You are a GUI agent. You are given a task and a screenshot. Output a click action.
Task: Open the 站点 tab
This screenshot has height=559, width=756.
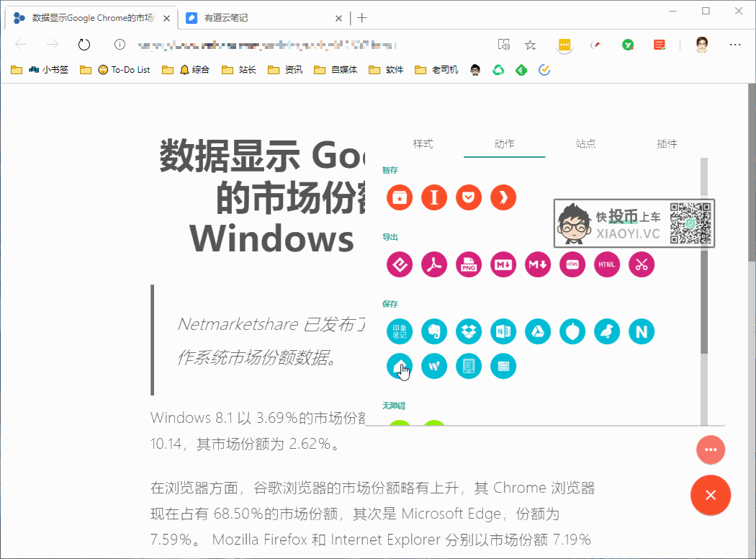pos(586,144)
